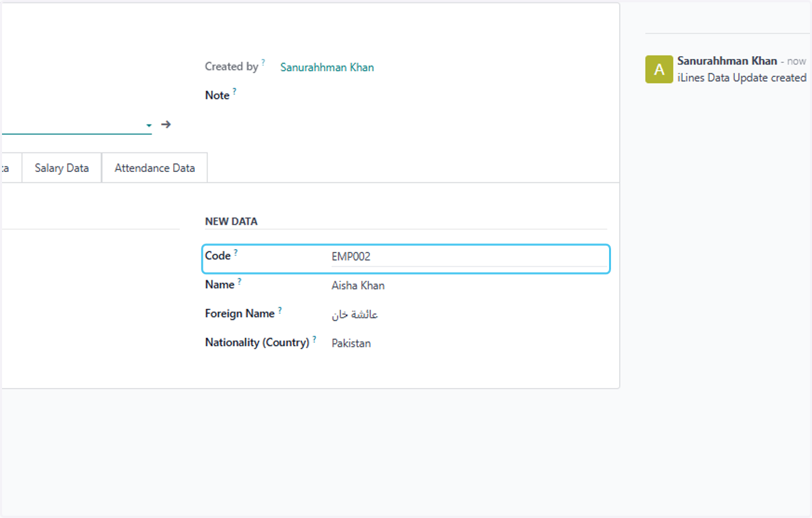Image resolution: width=812 pixels, height=518 pixels.
Task: Open the Salary Data tab
Action: 62,168
